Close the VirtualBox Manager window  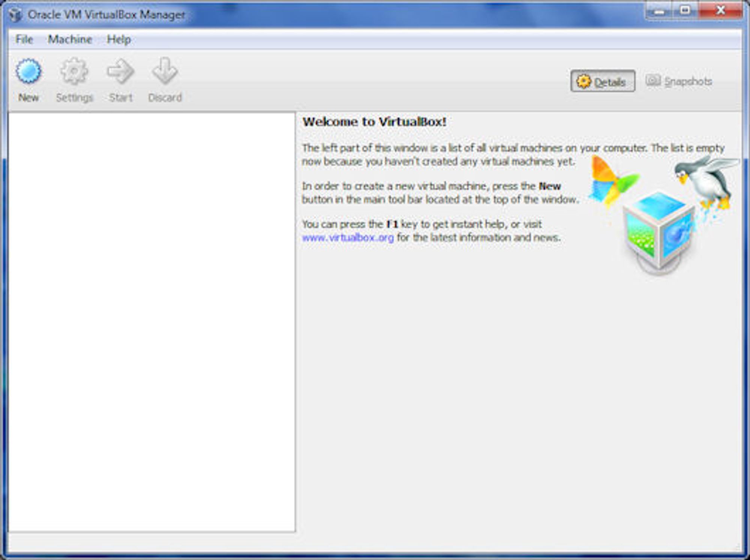[x=720, y=10]
